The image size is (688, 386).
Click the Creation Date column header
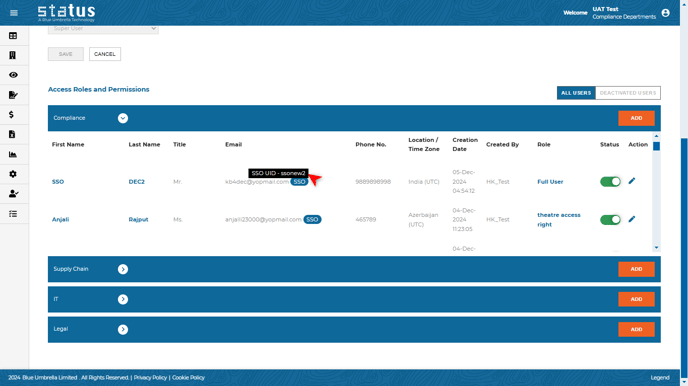coord(465,144)
